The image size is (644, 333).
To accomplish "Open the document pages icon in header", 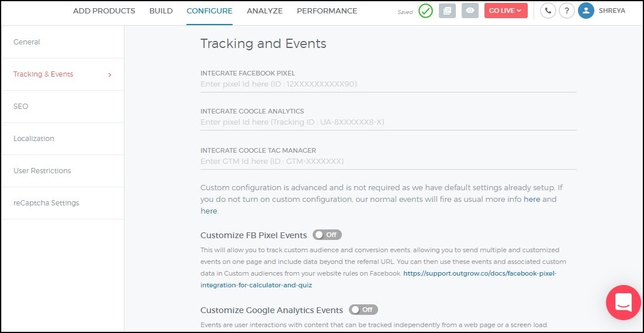I will coord(447,11).
